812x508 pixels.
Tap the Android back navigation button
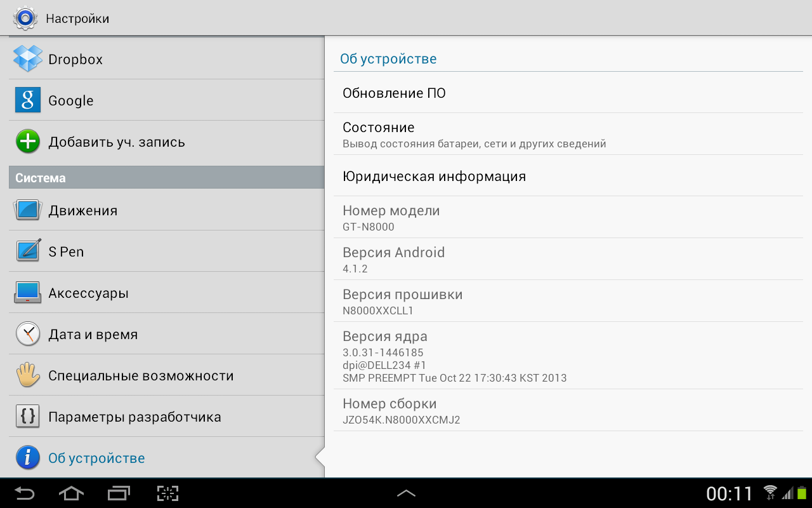tap(25, 493)
